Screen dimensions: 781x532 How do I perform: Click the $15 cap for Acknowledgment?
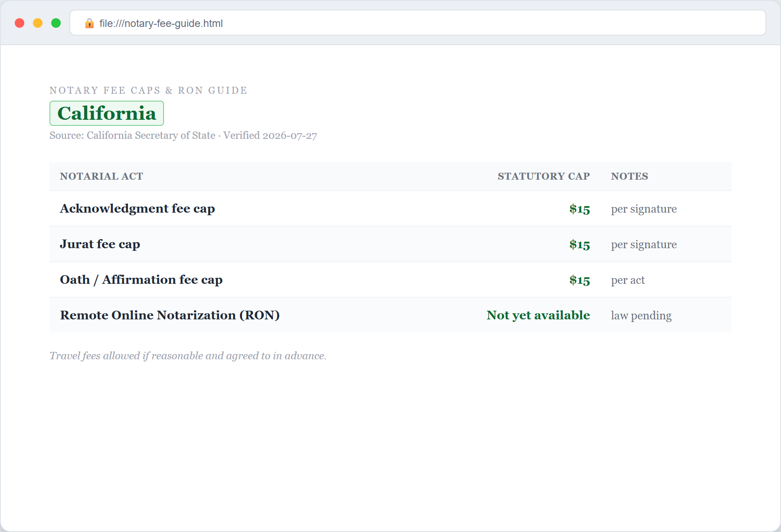click(x=580, y=209)
